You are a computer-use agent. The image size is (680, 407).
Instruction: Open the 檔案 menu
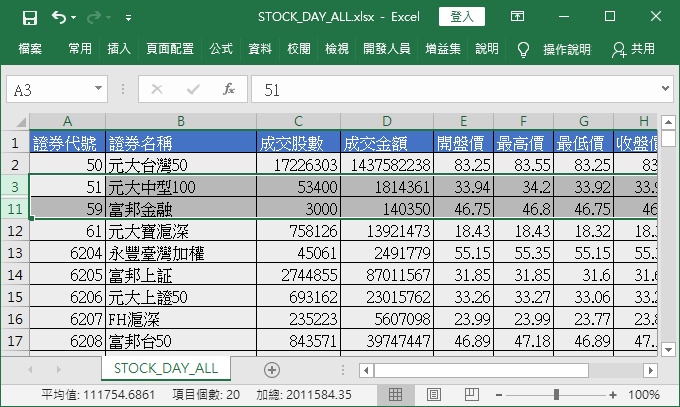click(30, 49)
